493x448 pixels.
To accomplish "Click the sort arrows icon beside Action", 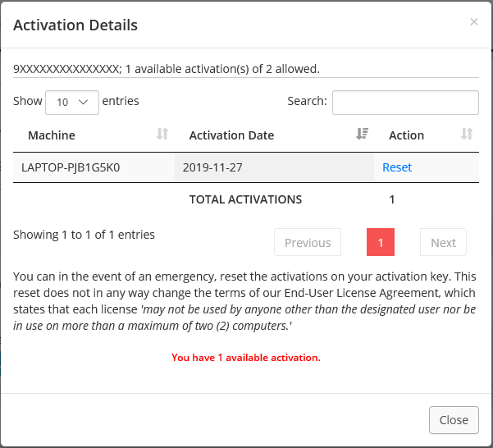I will pos(467,134).
